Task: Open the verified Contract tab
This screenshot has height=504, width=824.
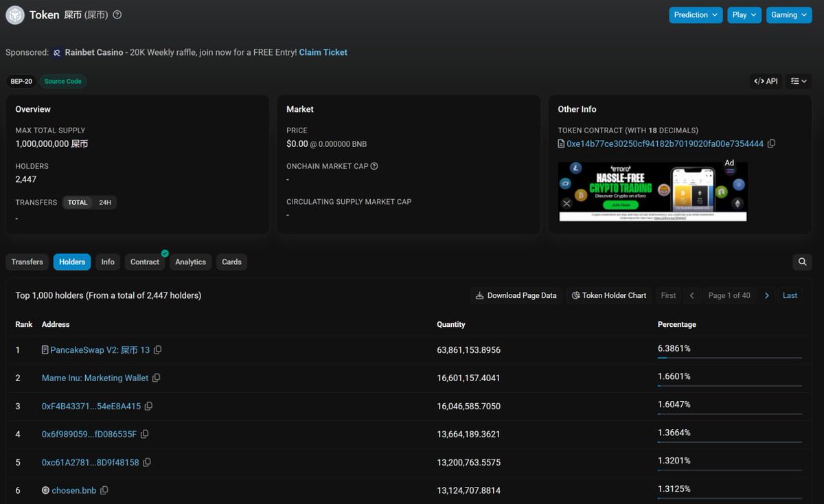Action: click(145, 262)
